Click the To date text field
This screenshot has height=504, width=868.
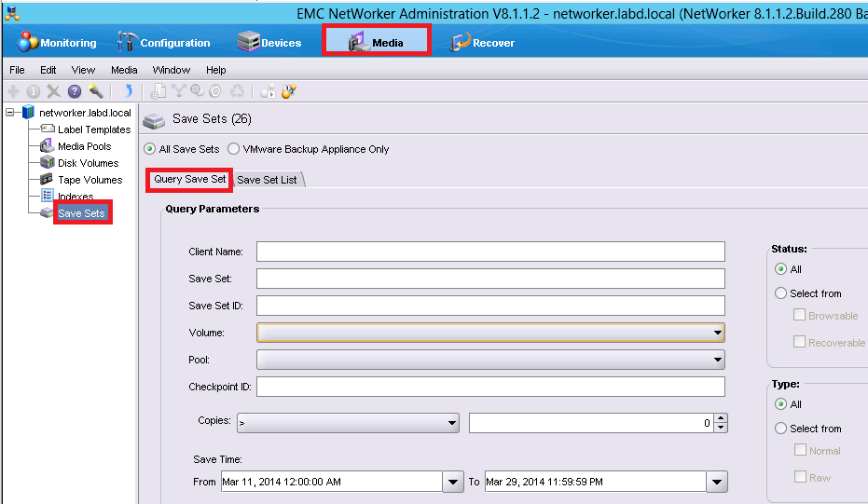pos(596,482)
